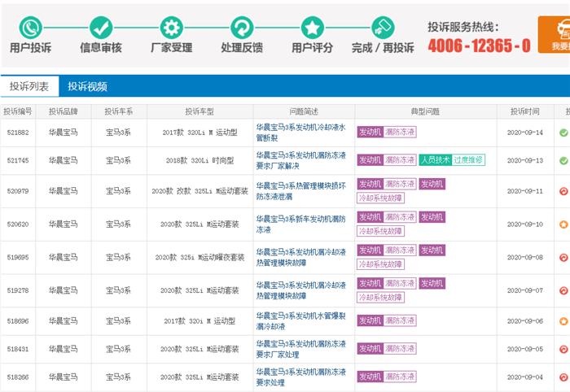This screenshot has width=570, height=392.
Task: Click model cell 2018款 320Li 时尚型
Action: pyautogui.click(x=199, y=161)
